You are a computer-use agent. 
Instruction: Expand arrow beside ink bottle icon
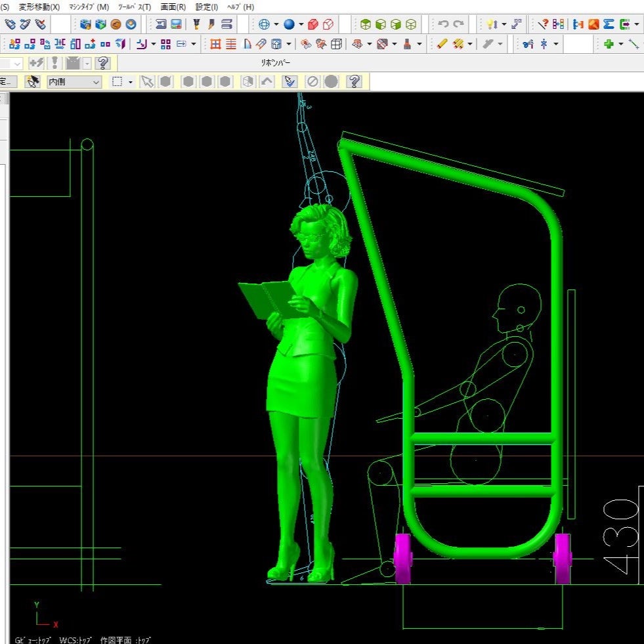(x=419, y=44)
